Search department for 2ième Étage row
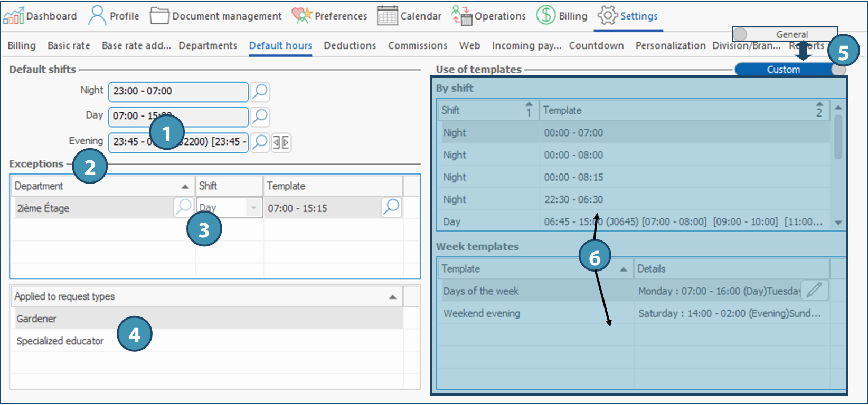The height and width of the screenshot is (405, 868). click(x=183, y=207)
